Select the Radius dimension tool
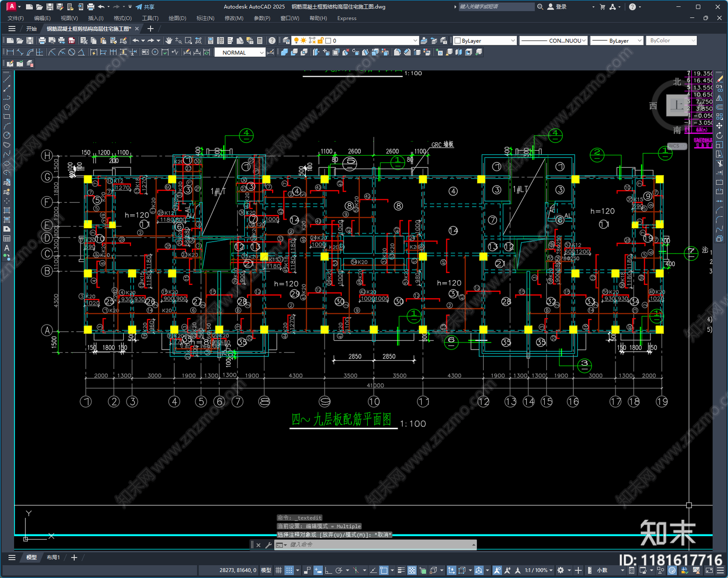The height and width of the screenshot is (578, 728). 52,52
